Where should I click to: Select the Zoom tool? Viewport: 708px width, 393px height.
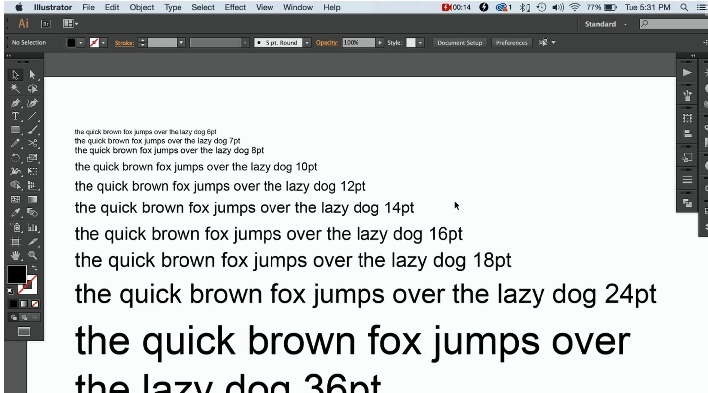[32, 255]
